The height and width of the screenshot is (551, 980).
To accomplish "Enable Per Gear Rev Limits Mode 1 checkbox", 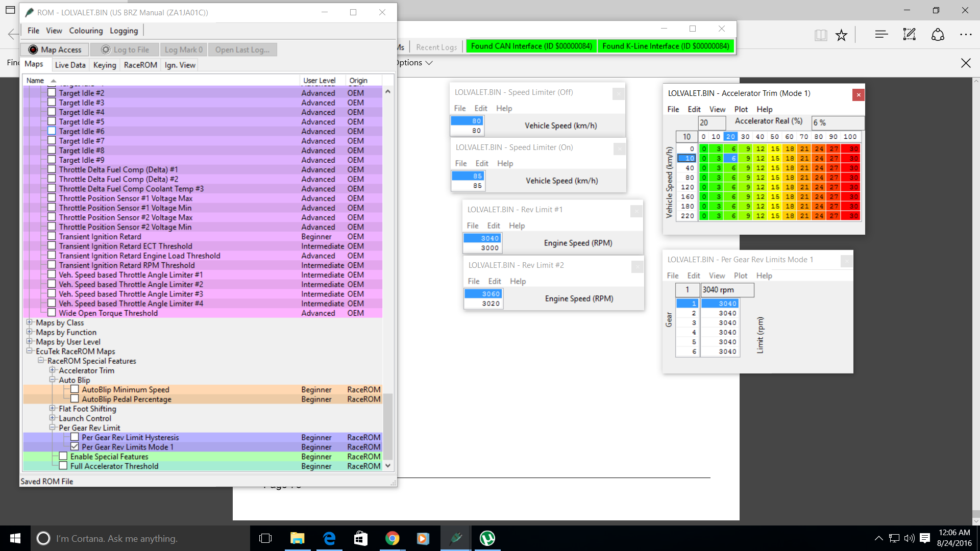I will pyautogui.click(x=75, y=447).
